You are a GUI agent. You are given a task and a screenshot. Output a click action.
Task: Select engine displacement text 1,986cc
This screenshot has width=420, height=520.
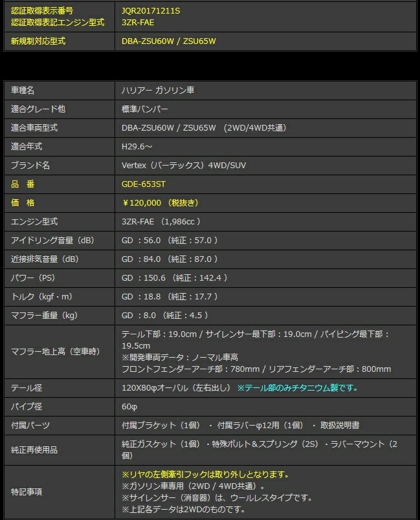click(182, 221)
